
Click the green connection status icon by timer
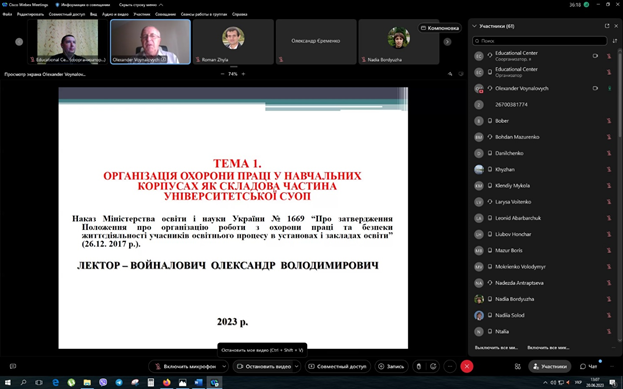(586, 5)
